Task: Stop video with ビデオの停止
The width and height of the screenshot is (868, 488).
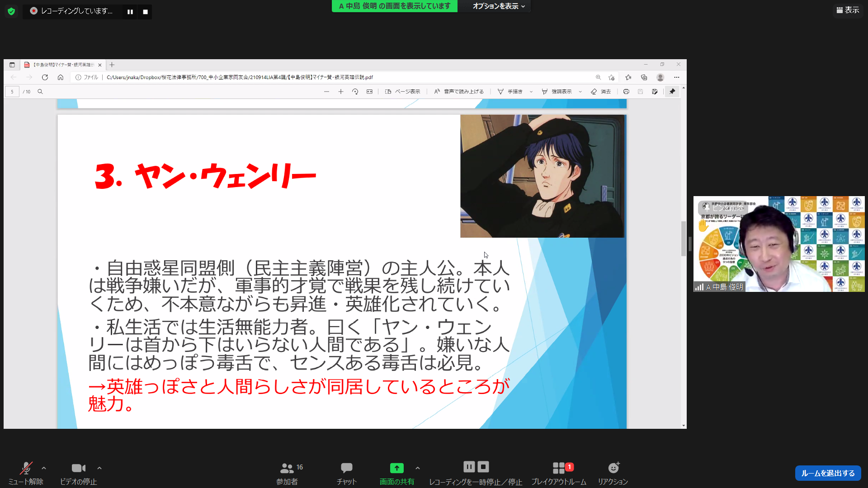Action: pos(79,474)
